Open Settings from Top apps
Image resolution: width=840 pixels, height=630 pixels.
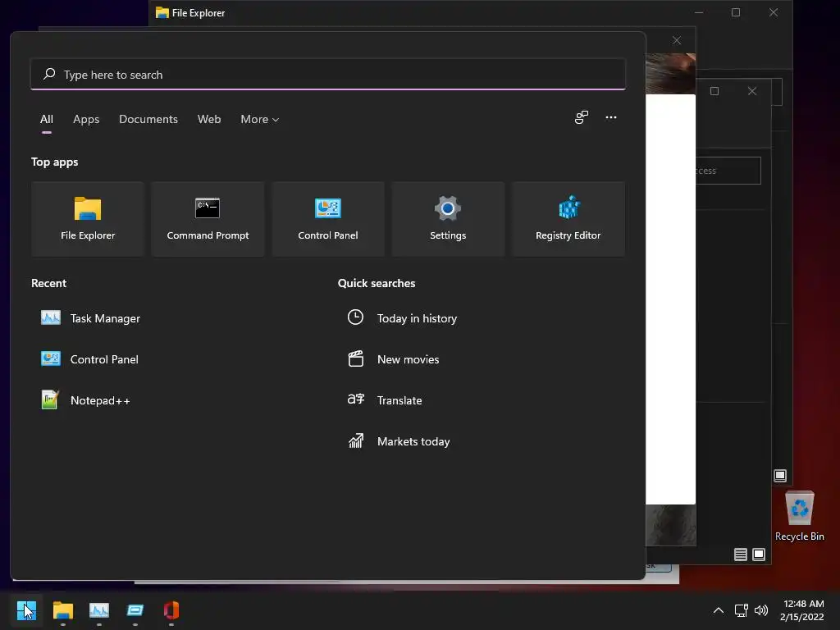pyautogui.click(x=448, y=218)
